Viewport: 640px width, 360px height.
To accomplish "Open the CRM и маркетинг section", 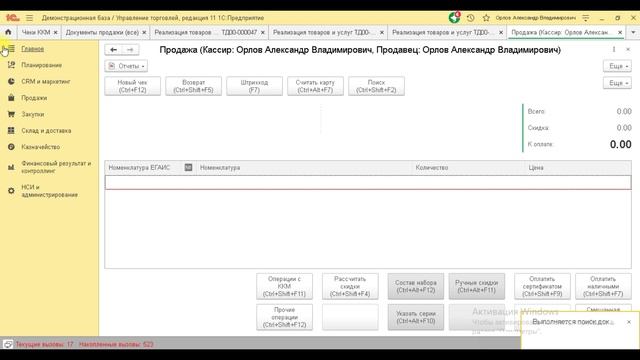I will click(x=46, y=82).
